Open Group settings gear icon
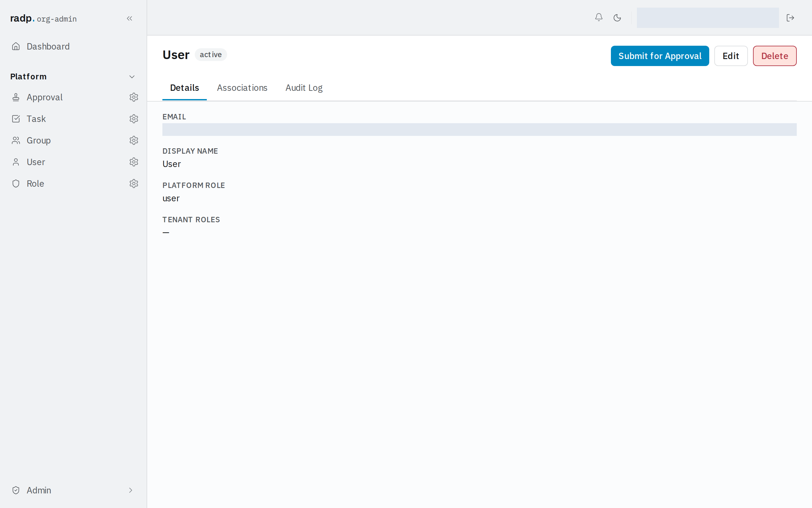 pyautogui.click(x=134, y=140)
